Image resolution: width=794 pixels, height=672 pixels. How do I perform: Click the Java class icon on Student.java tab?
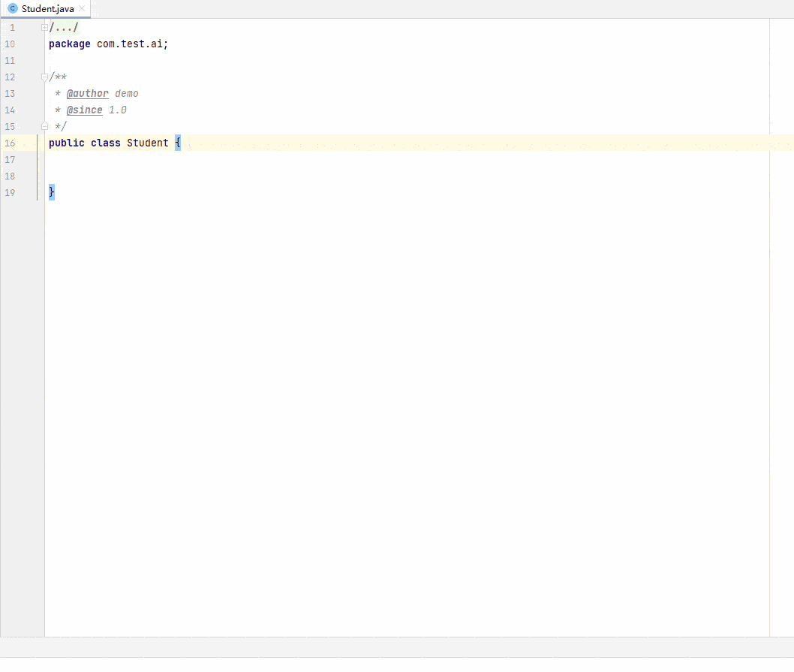click(x=13, y=8)
